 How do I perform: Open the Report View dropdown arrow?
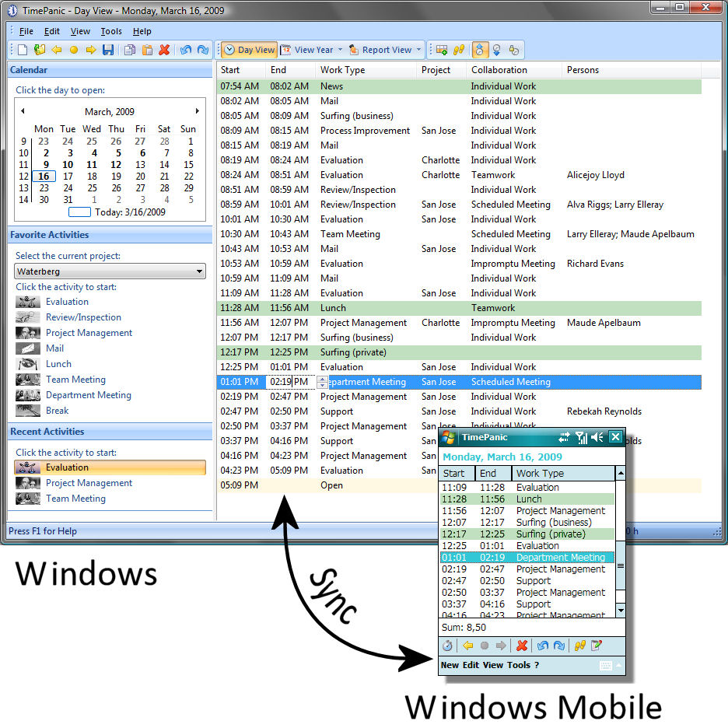click(418, 50)
